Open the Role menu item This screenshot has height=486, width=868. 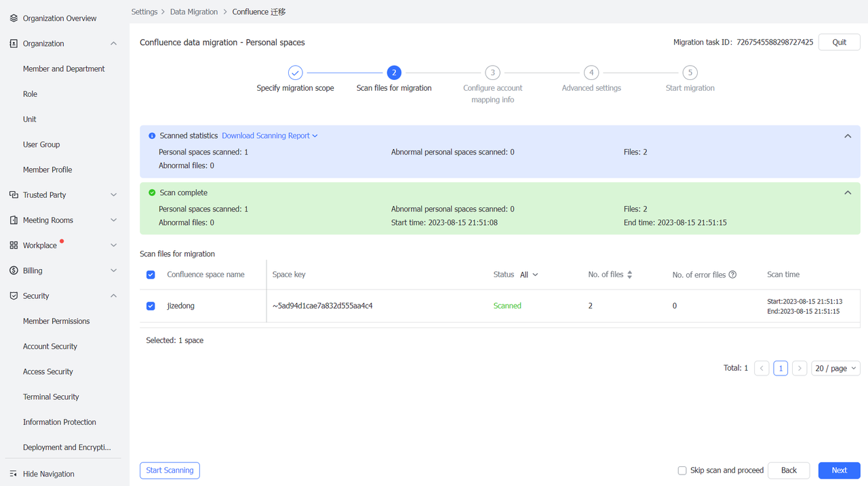point(30,94)
